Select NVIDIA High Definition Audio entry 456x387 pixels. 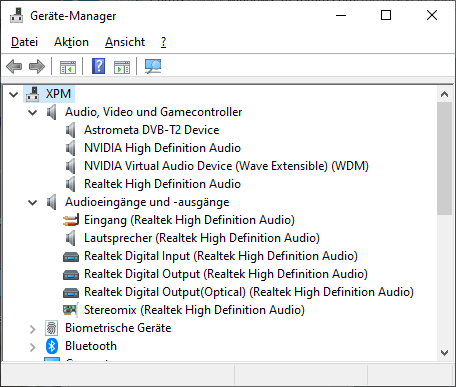tap(162, 148)
